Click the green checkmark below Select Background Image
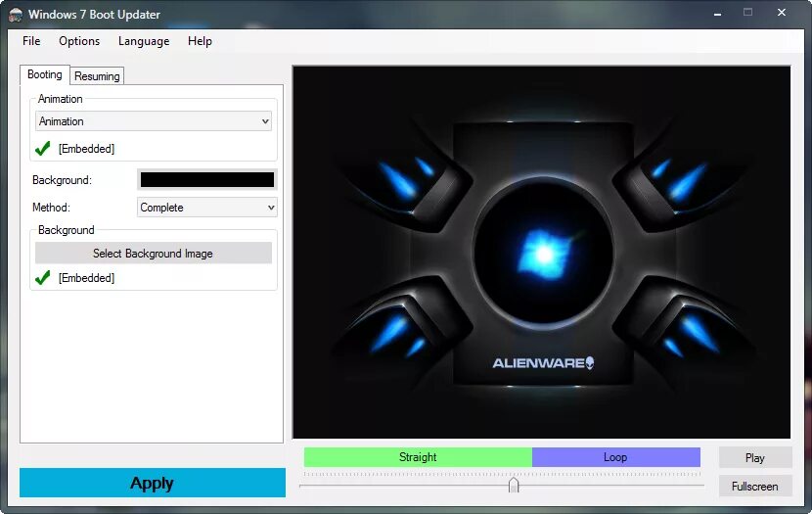Screen dimensions: 812x514 [42, 278]
